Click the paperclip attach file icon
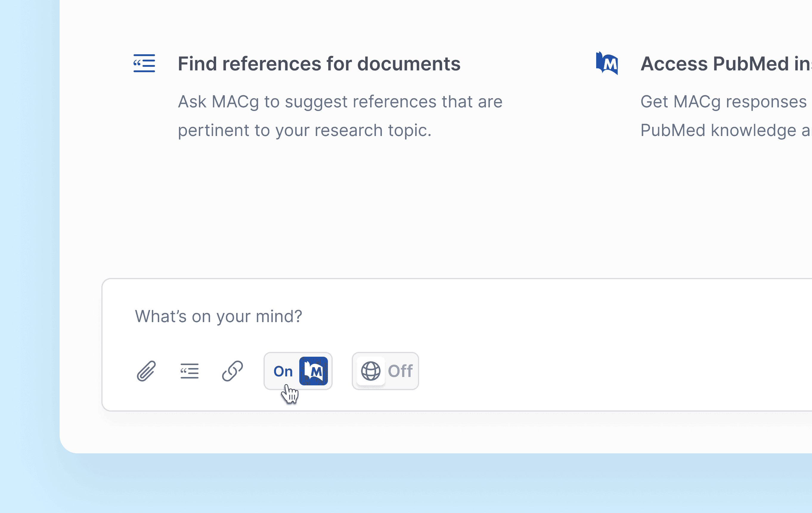Viewport: 812px width, 513px height. pos(146,371)
